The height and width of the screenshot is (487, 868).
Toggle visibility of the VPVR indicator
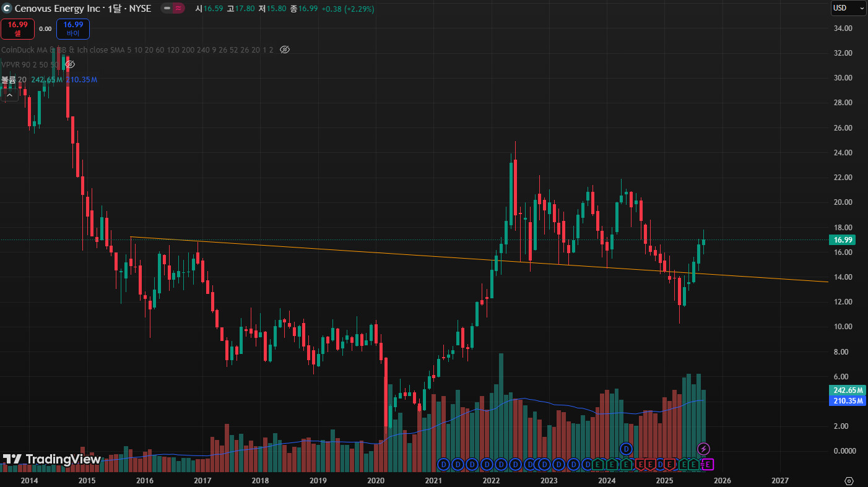pos(70,64)
